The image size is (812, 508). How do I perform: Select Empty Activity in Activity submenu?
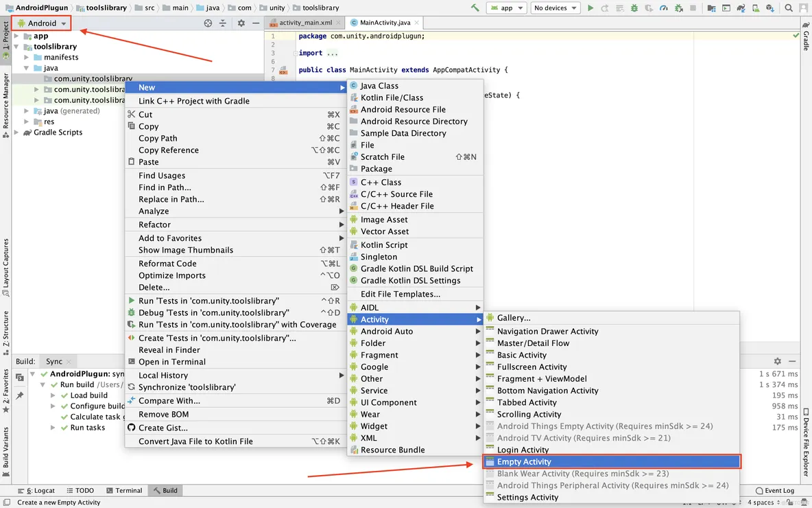pos(612,462)
